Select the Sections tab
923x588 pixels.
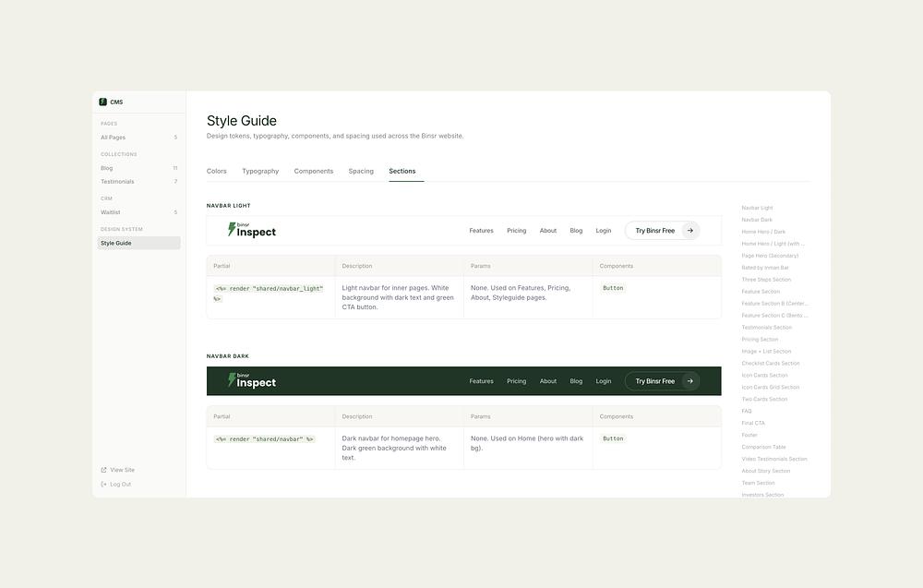[x=402, y=172]
